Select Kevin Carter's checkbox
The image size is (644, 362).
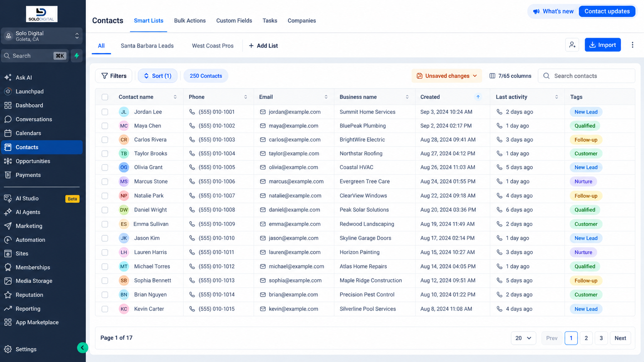click(105, 309)
